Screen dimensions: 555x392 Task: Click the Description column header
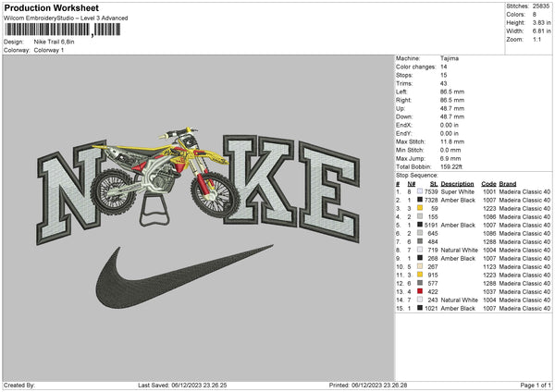pos(457,184)
